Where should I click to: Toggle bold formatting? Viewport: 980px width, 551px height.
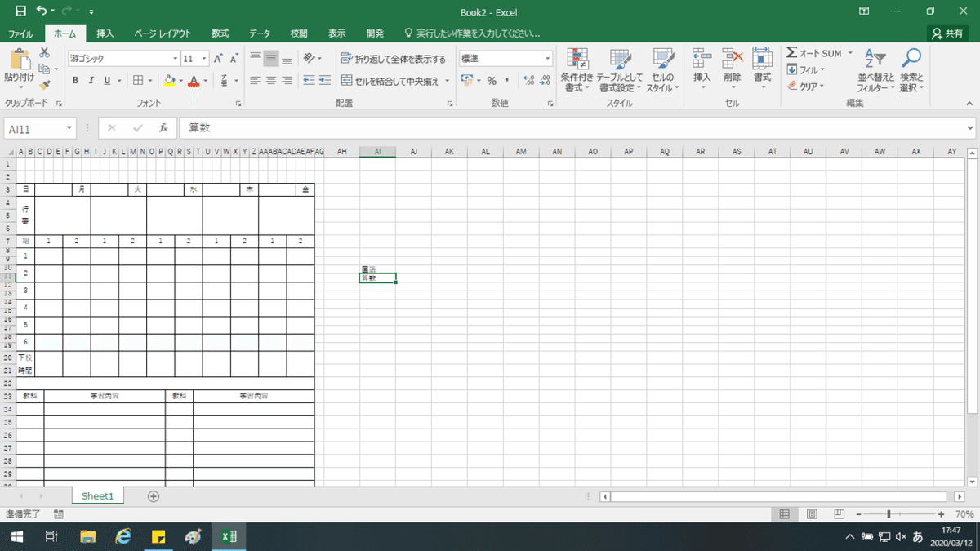(76, 80)
